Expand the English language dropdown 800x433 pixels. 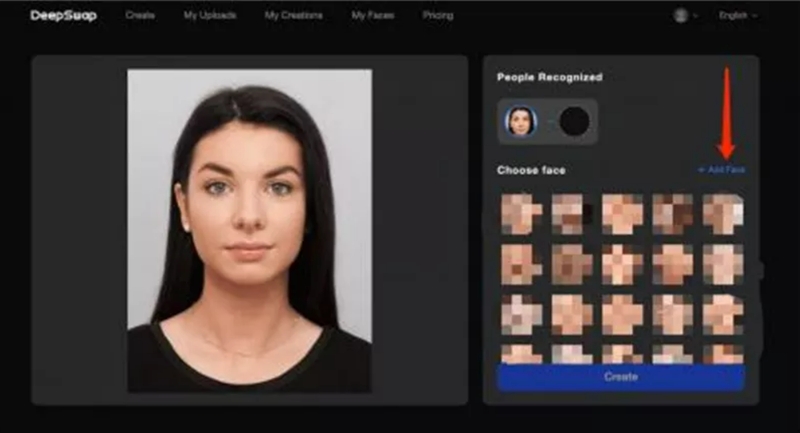coord(738,15)
